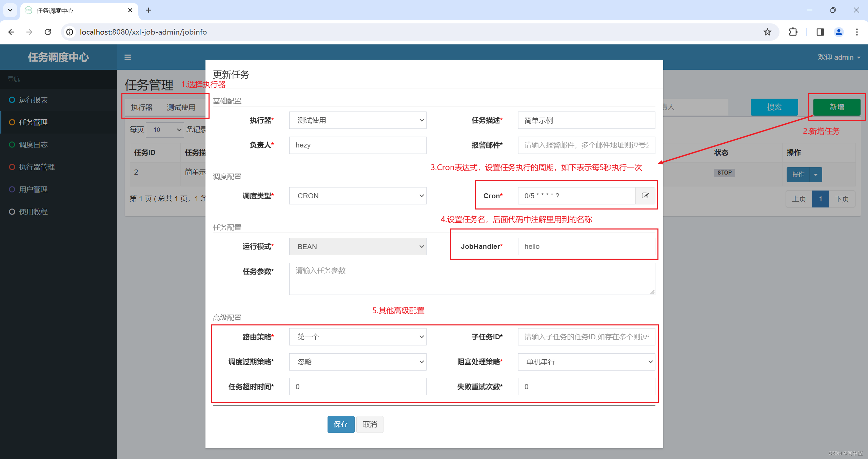This screenshot has height=459, width=868.
Task: Open the browser extensions puzzle icon
Action: tap(793, 32)
